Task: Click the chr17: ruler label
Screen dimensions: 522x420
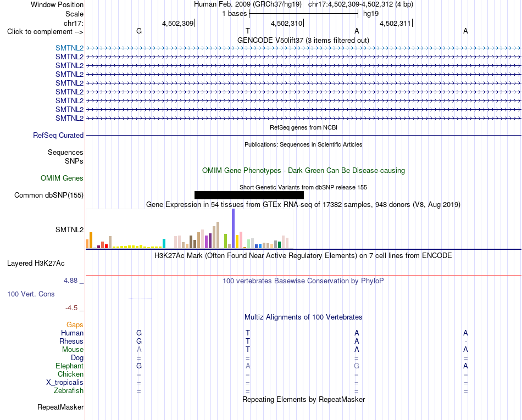Action: click(73, 23)
